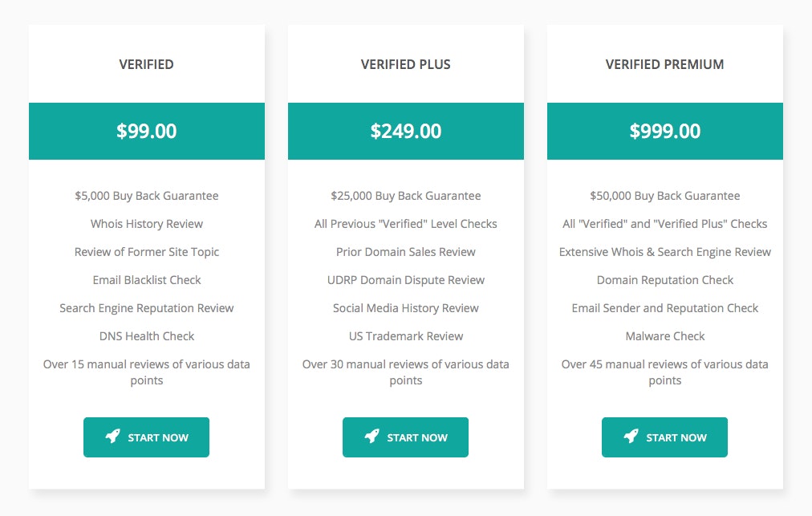Click the Email Sender and Reputation Check feature
The height and width of the screenshot is (516, 812).
664,307
